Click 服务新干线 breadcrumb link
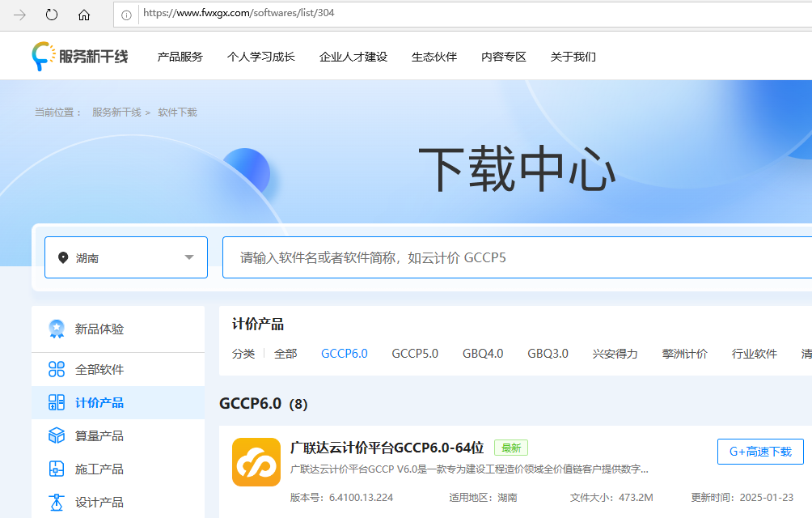The image size is (812, 518). [x=116, y=113]
